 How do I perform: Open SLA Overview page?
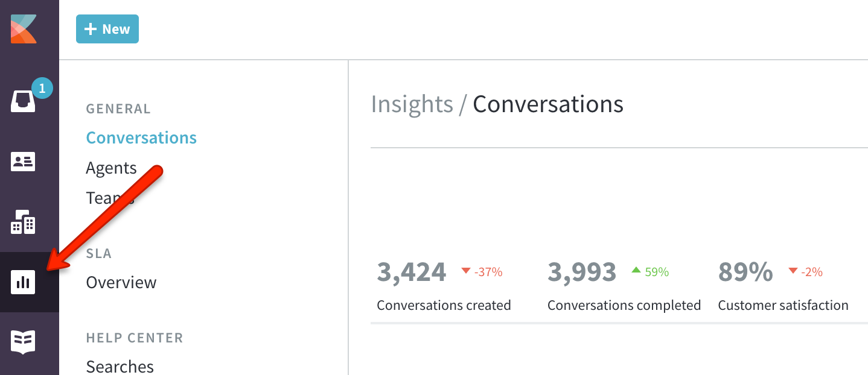click(121, 282)
